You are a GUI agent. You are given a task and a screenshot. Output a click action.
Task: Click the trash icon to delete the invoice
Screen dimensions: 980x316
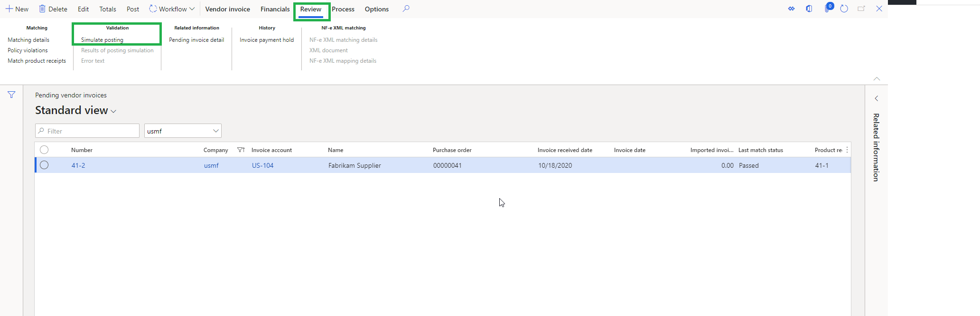tap(42, 9)
